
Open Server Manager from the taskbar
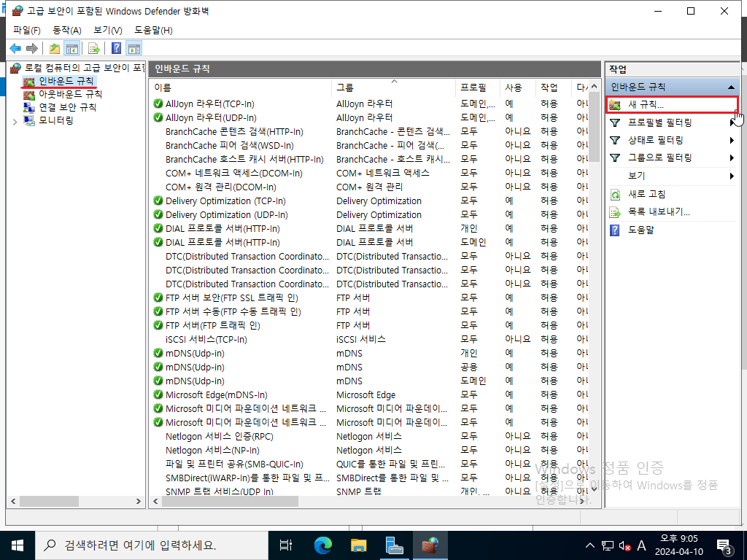point(395,545)
